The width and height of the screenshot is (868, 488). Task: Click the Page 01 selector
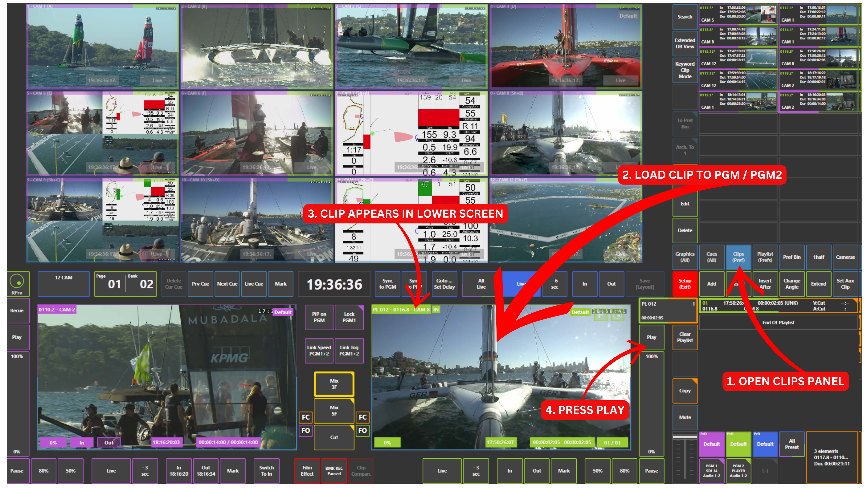pyautogui.click(x=110, y=284)
